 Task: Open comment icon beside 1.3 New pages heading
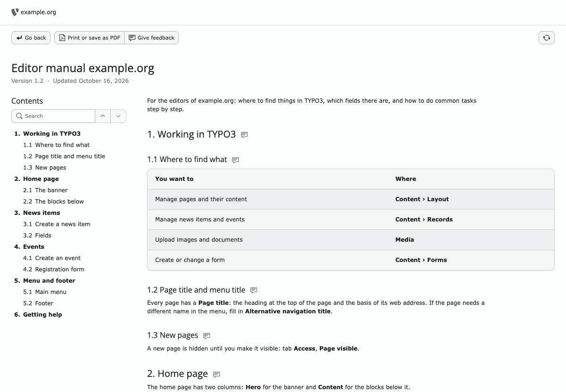pyautogui.click(x=207, y=336)
